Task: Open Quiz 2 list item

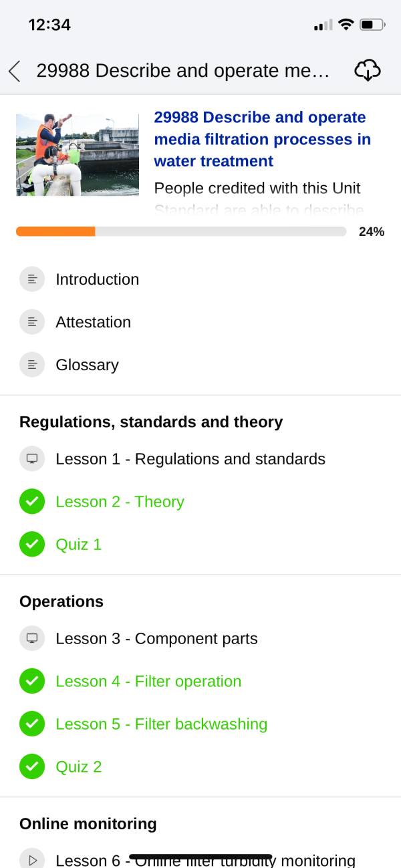Action: pyautogui.click(x=79, y=767)
